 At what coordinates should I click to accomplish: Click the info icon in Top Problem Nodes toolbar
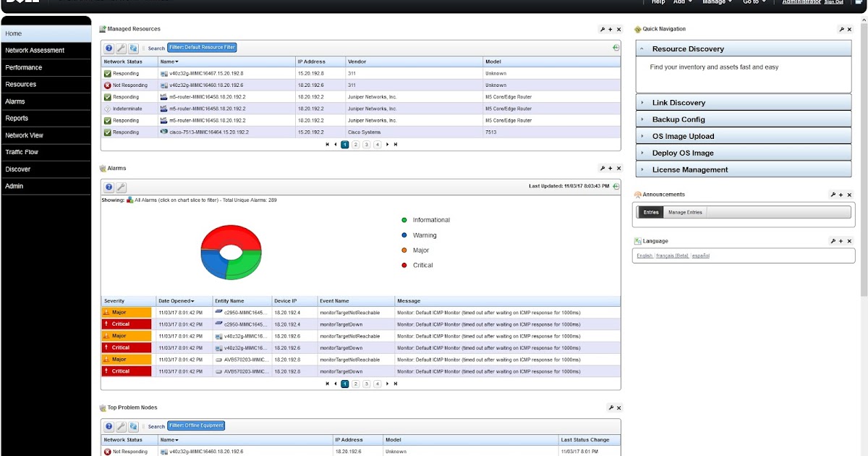(x=109, y=426)
